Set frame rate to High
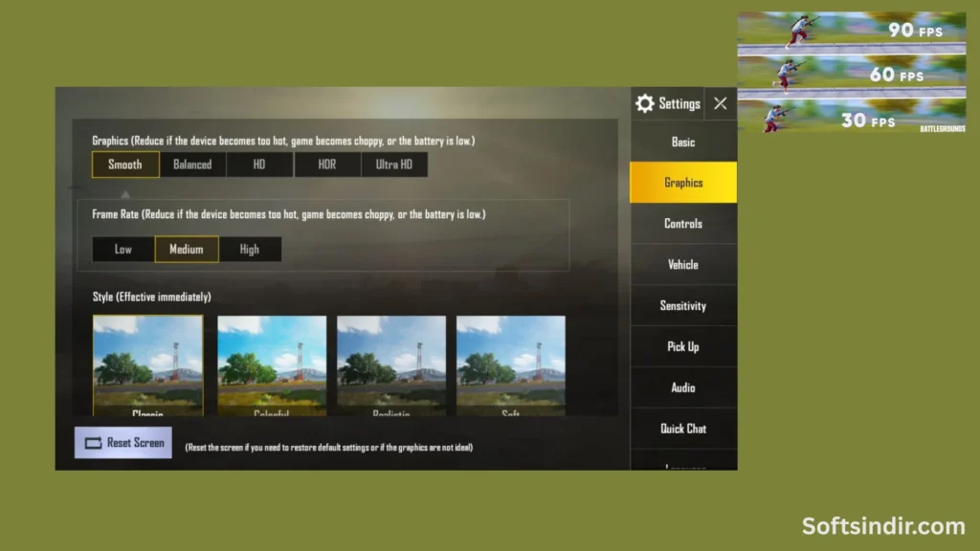Image resolution: width=980 pixels, height=551 pixels. [250, 249]
